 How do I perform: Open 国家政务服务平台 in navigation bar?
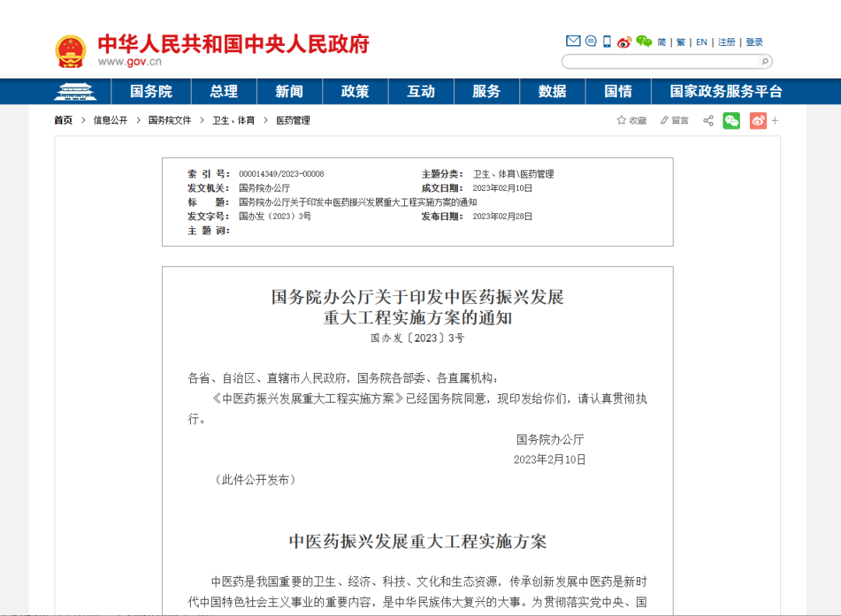[x=727, y=91]
